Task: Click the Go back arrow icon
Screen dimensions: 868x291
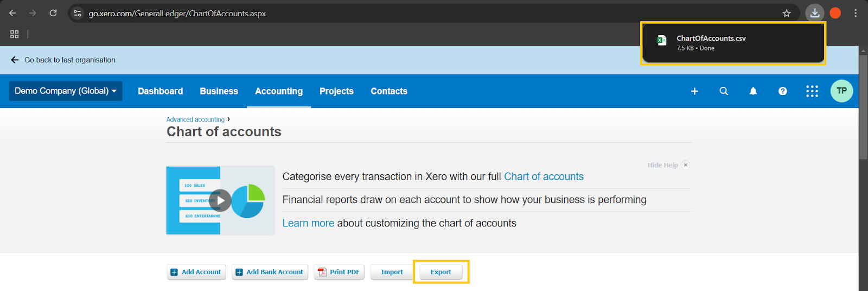Action: pyautogui.click(x=15, y=60)
